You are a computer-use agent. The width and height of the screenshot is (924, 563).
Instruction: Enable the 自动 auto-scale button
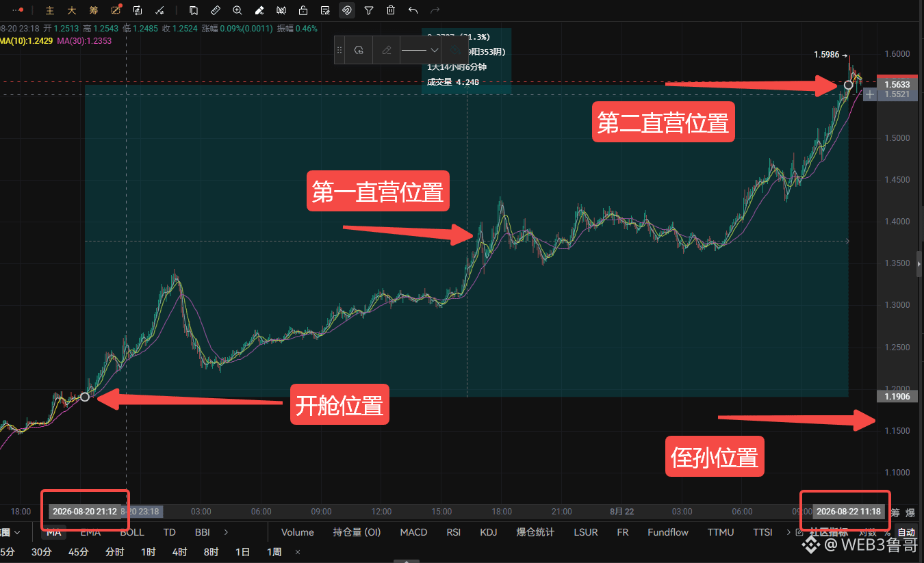[906, 532]
